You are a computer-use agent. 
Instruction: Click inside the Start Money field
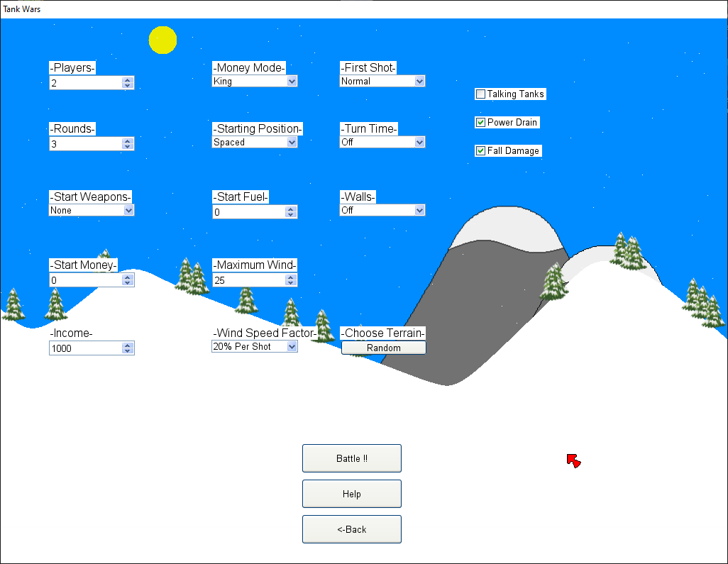pyautogui.click(x=85, y=280)
